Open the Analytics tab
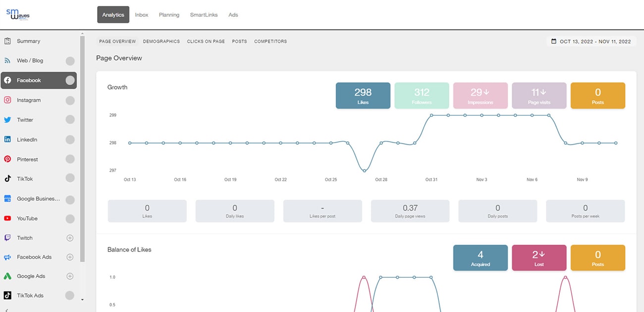Image resolution: width=644 pixels, height=312 pixels. coord(113,15)
